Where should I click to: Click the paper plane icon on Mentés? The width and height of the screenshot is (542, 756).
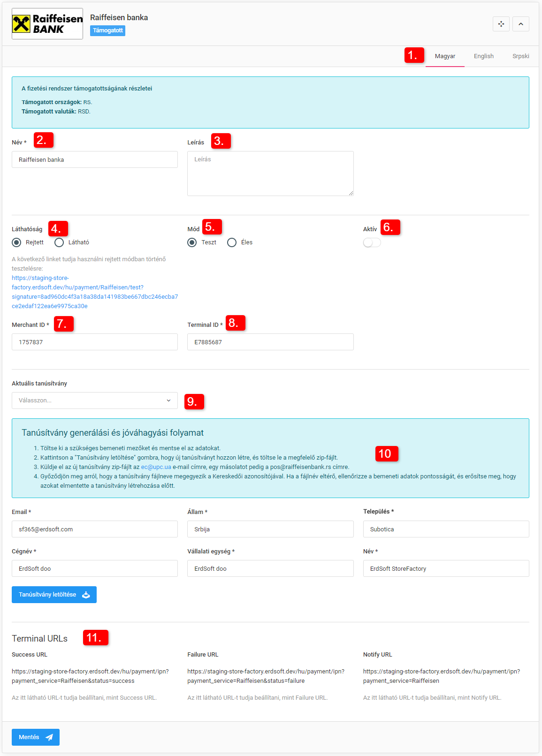[49, 737]
